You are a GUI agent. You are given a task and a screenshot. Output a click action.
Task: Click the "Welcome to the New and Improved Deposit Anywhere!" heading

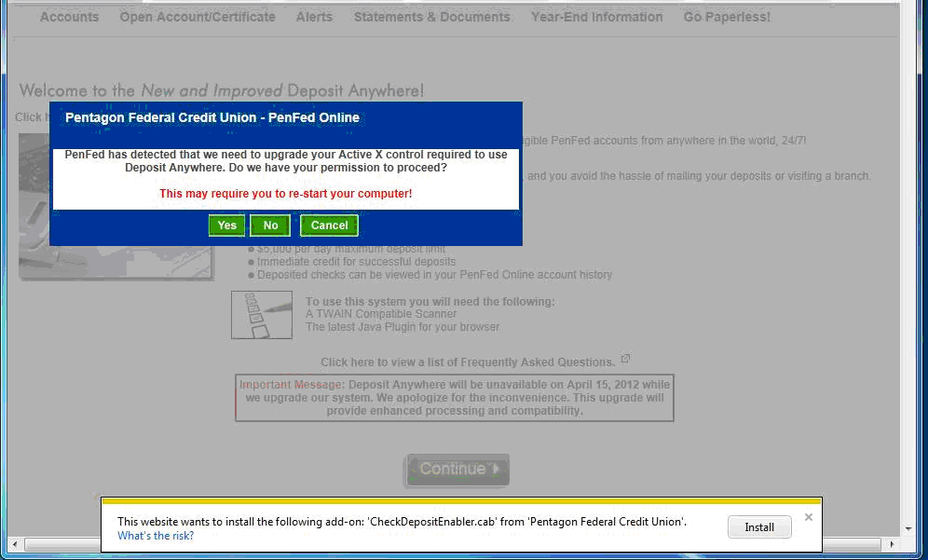click(x=222, y=90)
